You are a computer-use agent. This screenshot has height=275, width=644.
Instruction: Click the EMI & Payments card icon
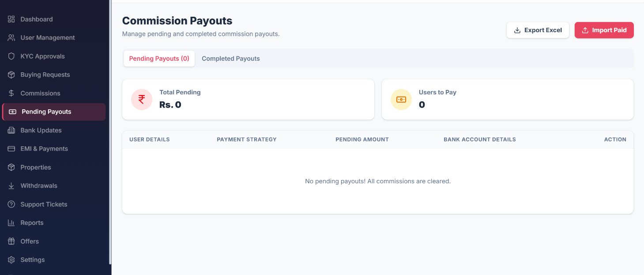11,149
